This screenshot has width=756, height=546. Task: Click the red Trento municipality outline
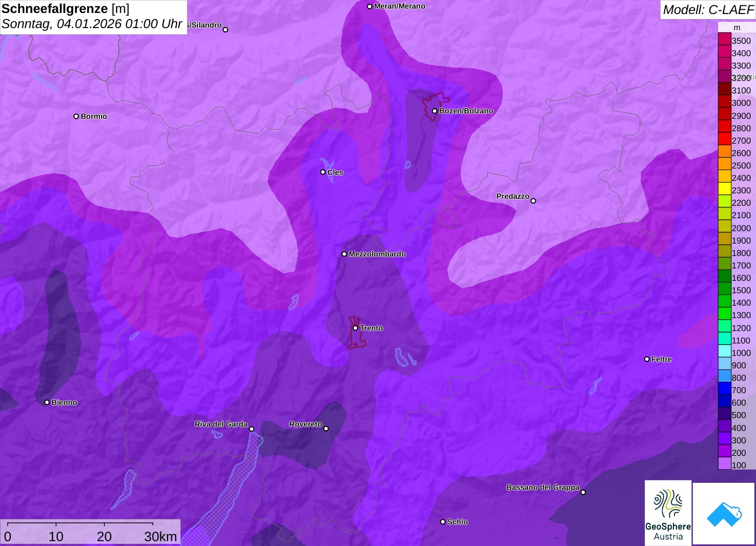[x=356, y=332]
